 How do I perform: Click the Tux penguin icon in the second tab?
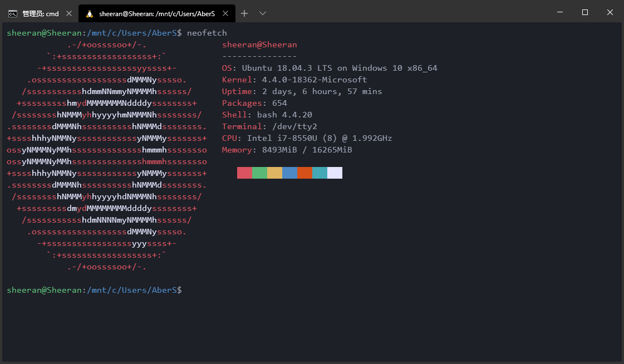point(90,13)
